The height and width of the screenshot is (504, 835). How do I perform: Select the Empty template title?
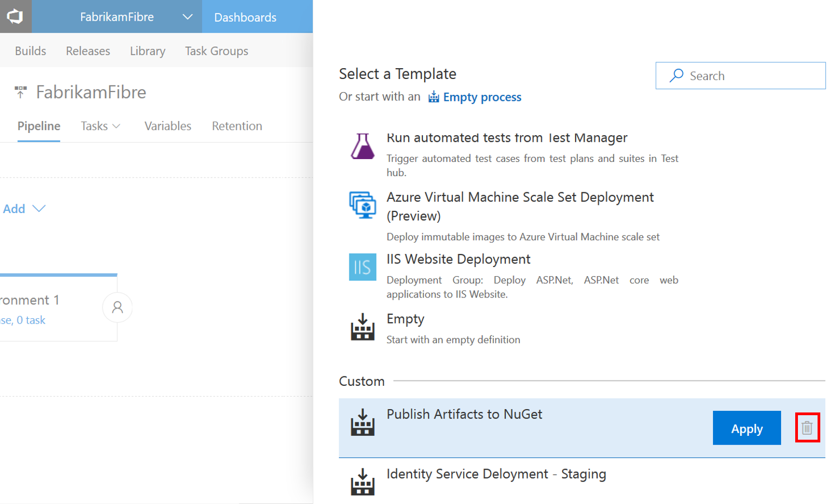click(x=406, y=319)
